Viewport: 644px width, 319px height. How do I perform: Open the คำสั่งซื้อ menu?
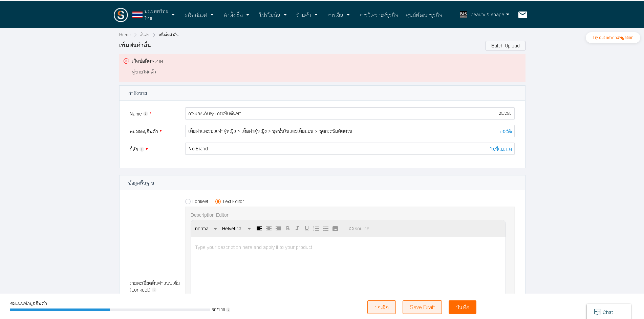236,15
